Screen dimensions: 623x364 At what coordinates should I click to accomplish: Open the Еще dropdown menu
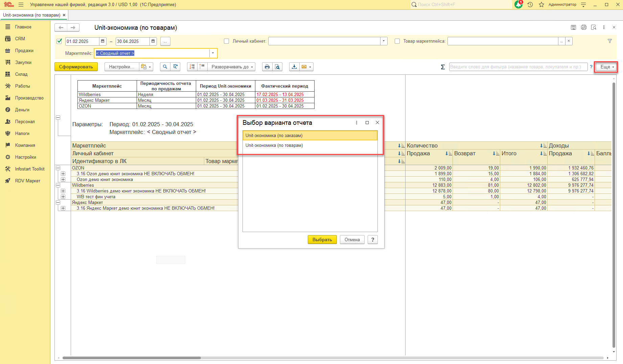pos(607,67)
